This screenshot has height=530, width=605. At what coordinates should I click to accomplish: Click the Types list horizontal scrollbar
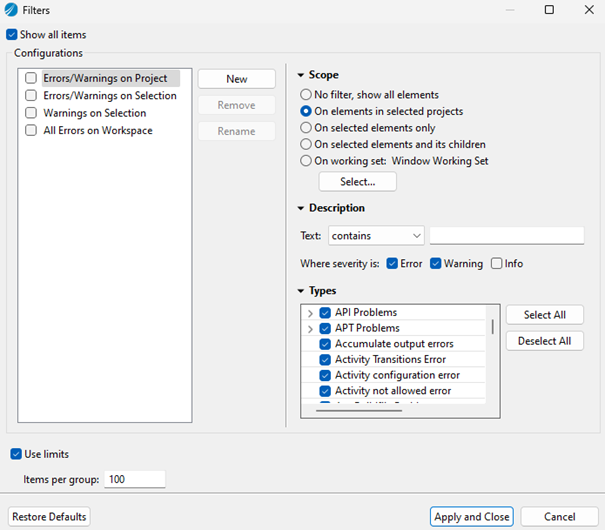(359, 411)
